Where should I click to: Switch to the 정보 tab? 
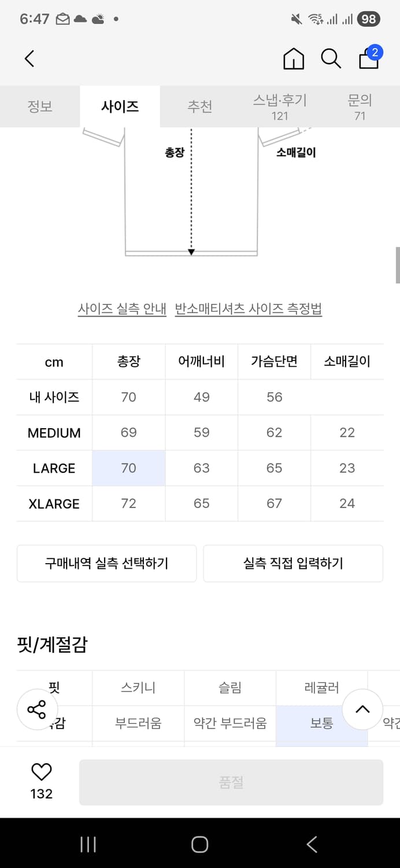pos(40,106)
